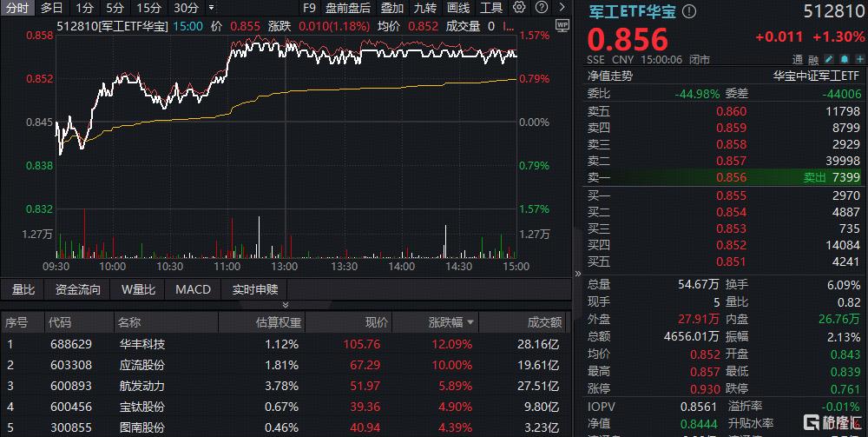Click the F9 button
Screen dimensions: 868x437
[x=309, y=8]
